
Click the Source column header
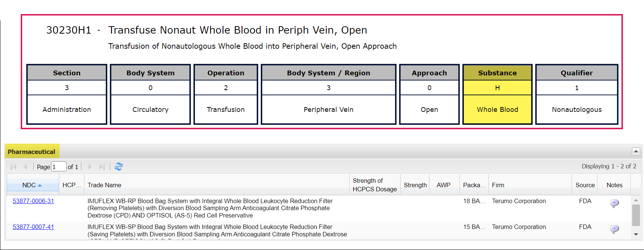(x=585, y=185)
